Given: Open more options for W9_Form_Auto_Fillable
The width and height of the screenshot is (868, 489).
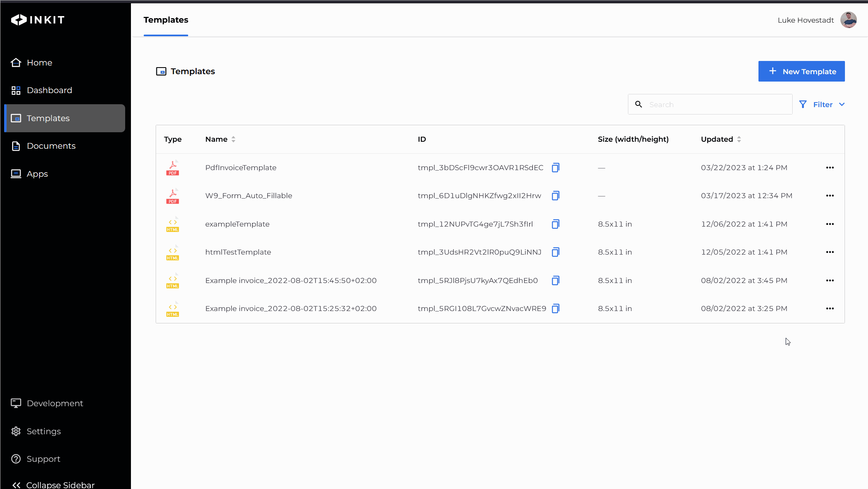Looking at the screenshot, I should [830, 196].
